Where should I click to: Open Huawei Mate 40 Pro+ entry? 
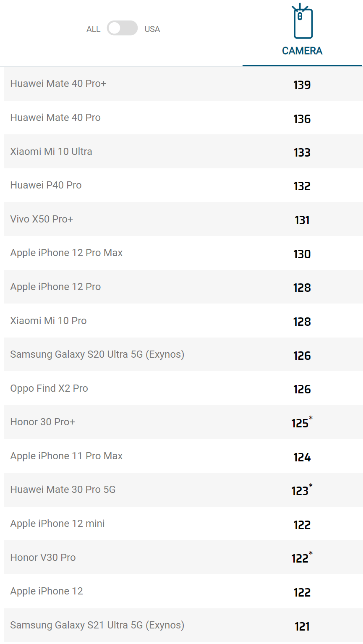(x=58, y=84)
